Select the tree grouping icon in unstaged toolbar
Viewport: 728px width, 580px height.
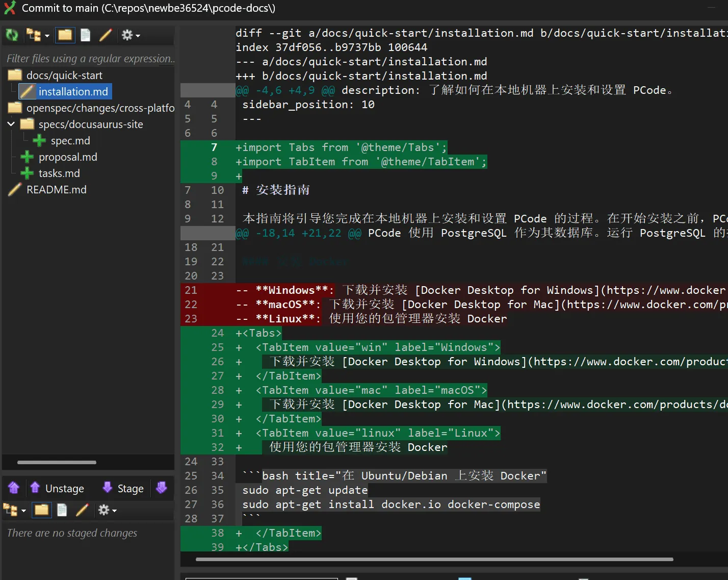coord(33,35)
